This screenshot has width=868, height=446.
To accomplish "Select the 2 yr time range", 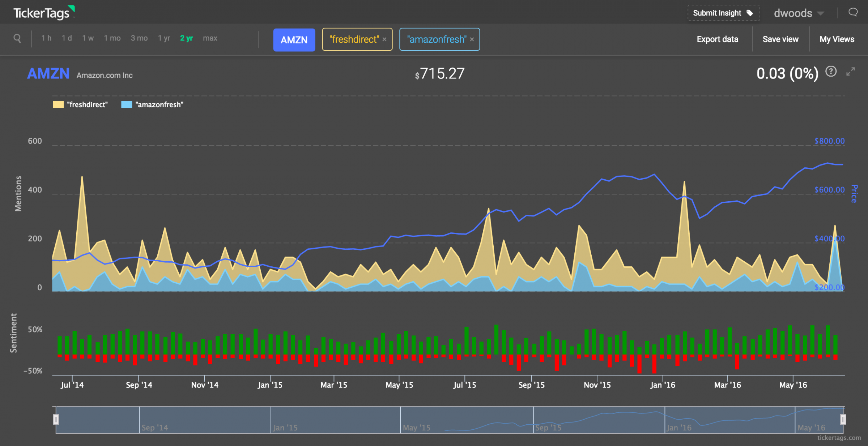I will (x=186, y=38).
